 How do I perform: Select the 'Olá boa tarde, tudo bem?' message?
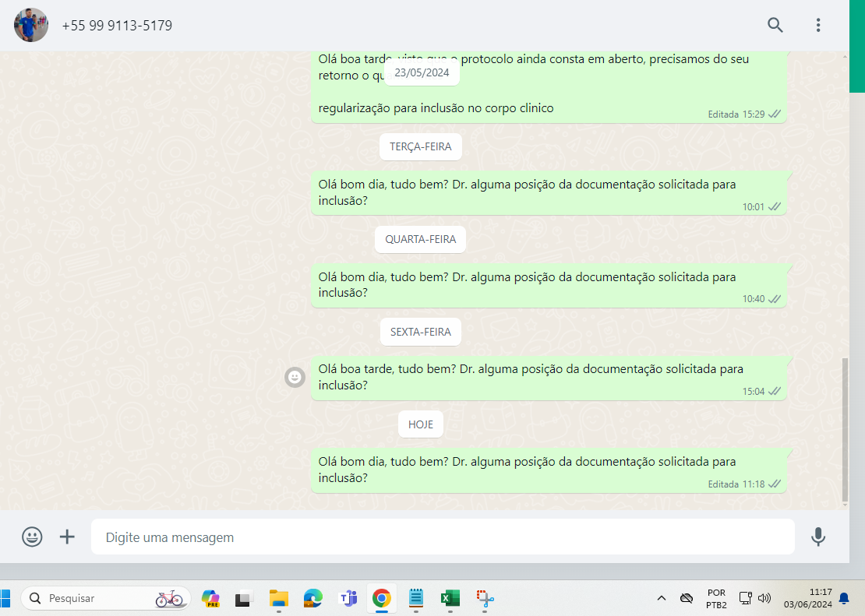tap(549, 378)
